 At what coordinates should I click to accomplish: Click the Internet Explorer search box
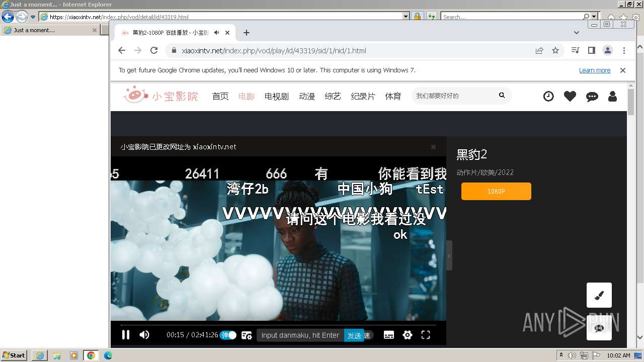tap(512, 17)
